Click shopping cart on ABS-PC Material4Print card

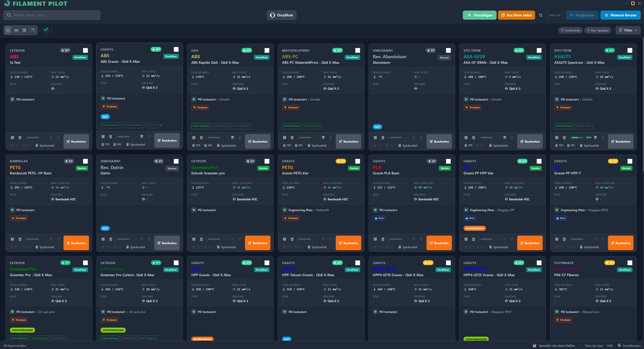click(323, 138)
